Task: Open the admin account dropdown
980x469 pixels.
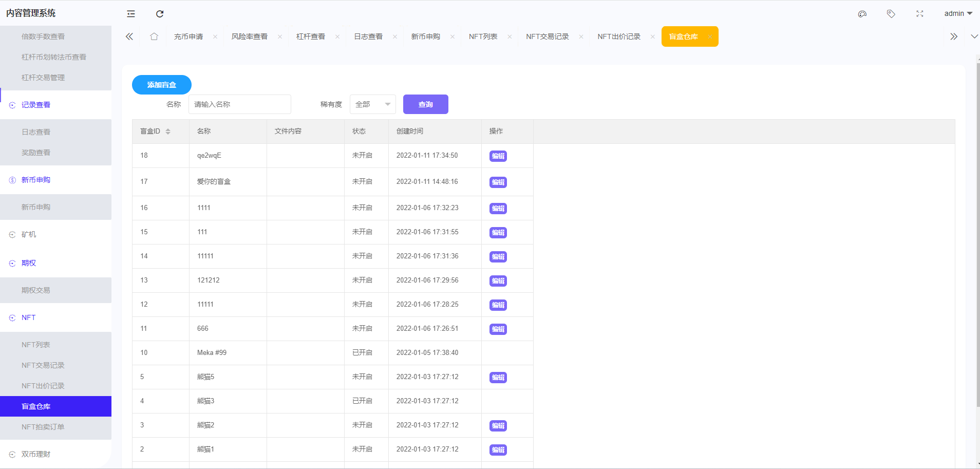Action: coord(958,13)
